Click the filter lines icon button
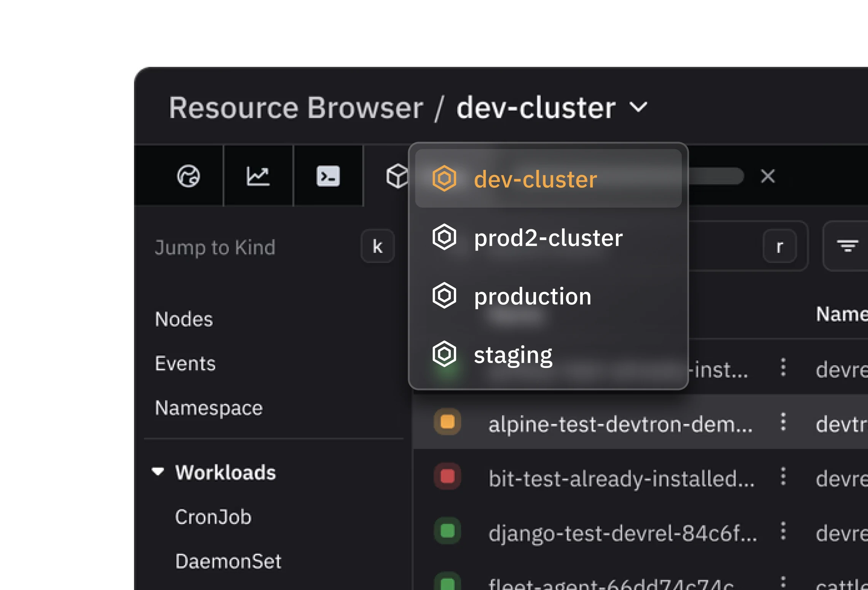 click(847, 246)
